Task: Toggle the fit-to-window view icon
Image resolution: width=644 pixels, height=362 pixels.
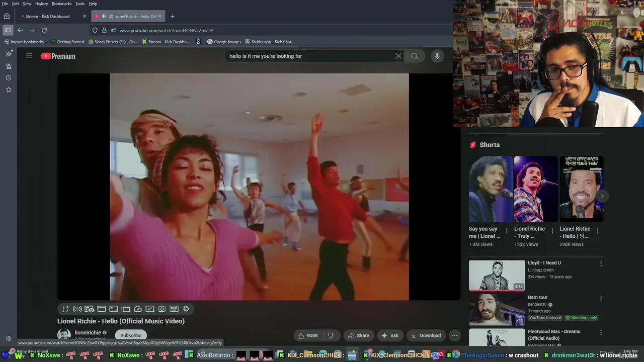Action: tap(114, 309)
